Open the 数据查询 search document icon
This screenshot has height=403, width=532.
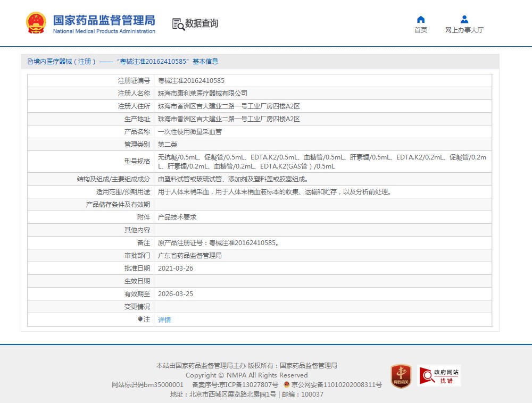pos(178,24)
